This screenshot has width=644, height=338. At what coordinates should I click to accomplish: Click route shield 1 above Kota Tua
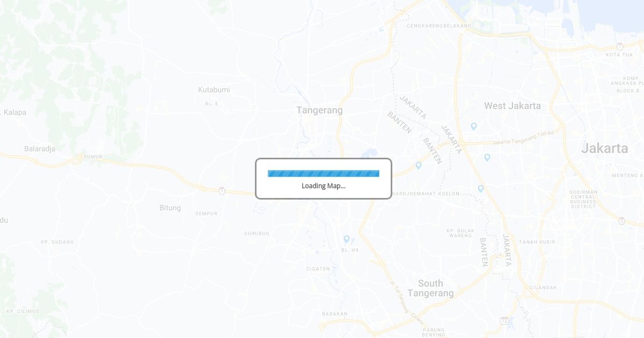pos(620,46)
